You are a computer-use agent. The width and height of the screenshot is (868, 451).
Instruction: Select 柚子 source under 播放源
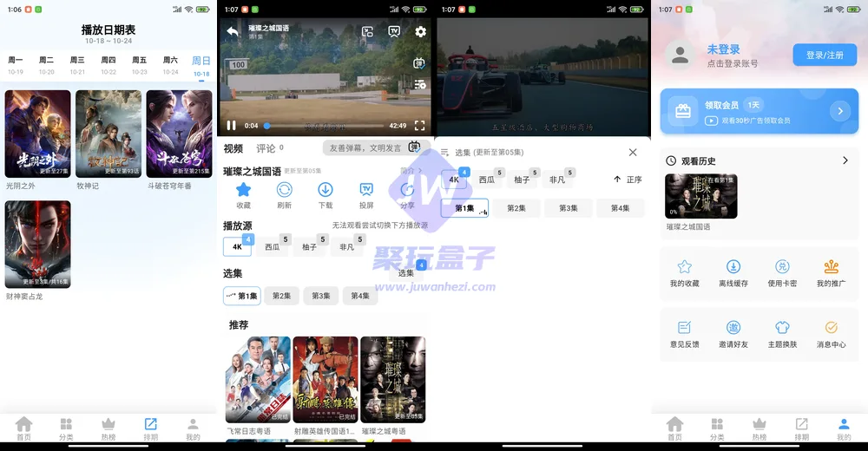310,247
